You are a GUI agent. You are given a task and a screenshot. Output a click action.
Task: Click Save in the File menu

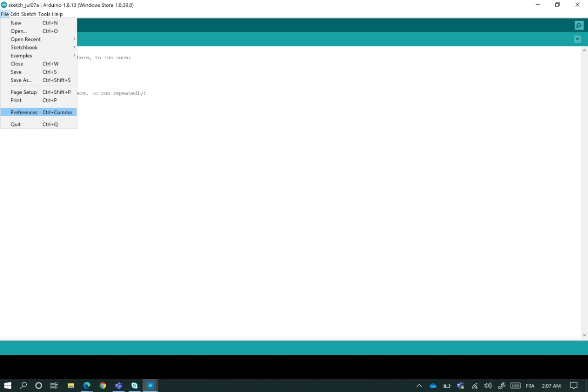tap(39, 72)
